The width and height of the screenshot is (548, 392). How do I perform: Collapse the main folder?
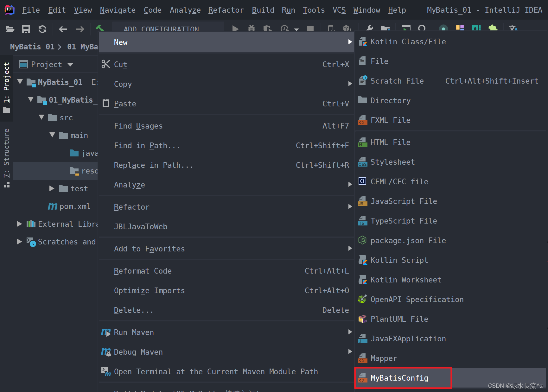[52, 135]
